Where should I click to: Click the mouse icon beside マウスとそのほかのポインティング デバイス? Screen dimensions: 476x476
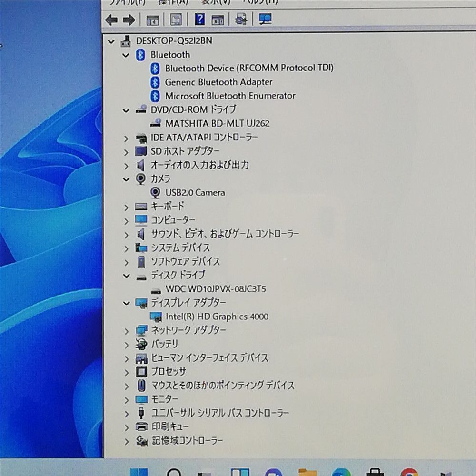click(x=141, y=386)
